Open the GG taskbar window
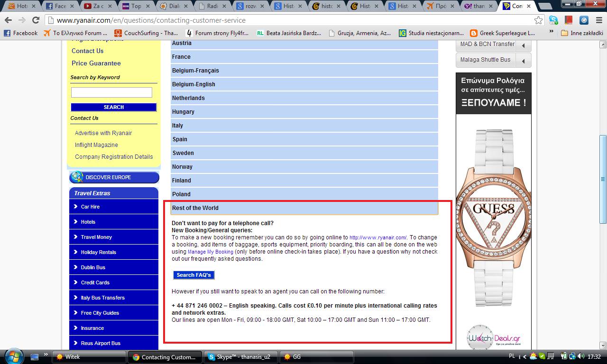This screenshot has height=364, width=607. pyautogui.click(x=317, y=357)
